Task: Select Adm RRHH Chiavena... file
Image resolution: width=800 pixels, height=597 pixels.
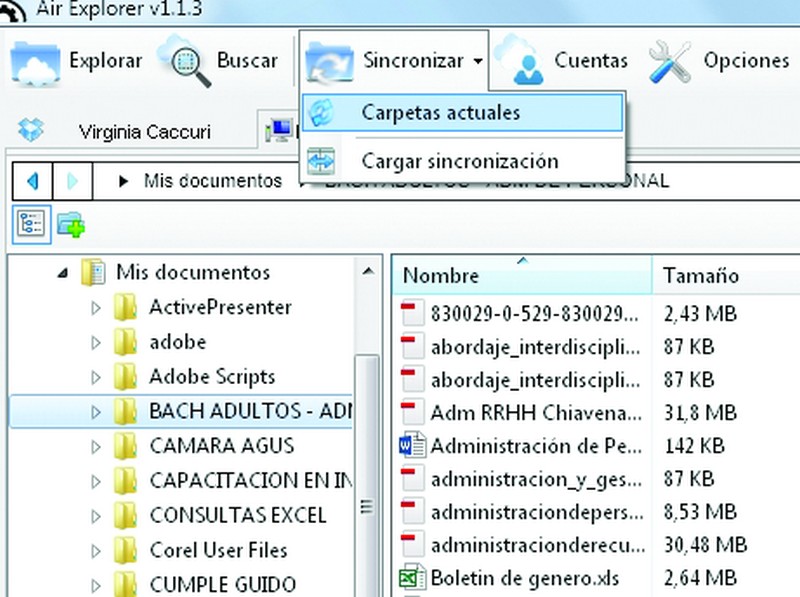Action: 536,413
